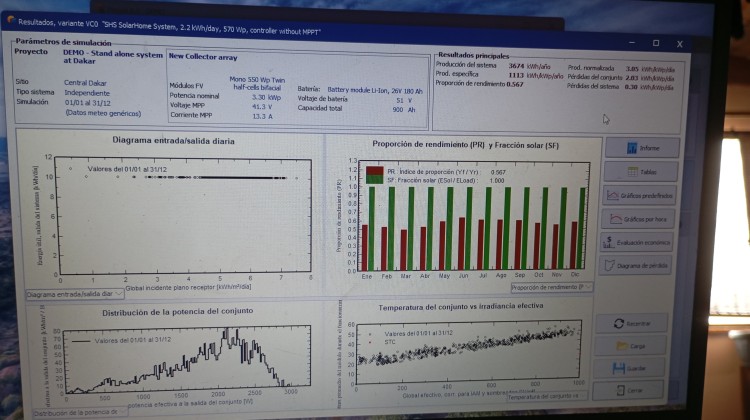
Task: Open the Diagrama entrada/salida diaria dropdown
Action: click(75, 294)
